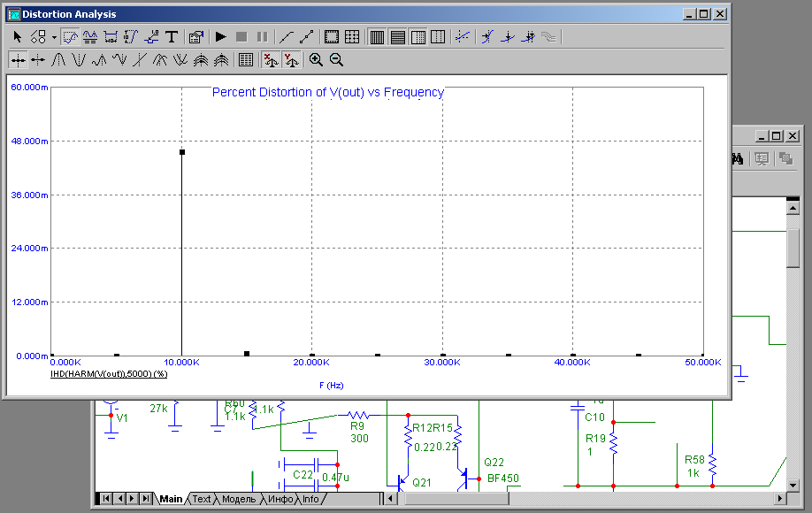The image size is (812, 513).
Task: Open the Инфо tab
Action: (280, 499)
